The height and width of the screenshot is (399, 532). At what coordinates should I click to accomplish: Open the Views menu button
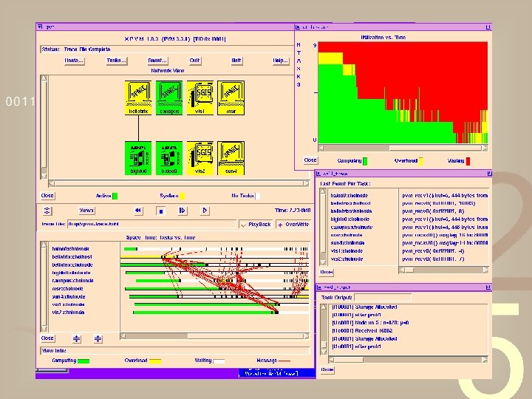pyautogui.click(x=86, y=211)
